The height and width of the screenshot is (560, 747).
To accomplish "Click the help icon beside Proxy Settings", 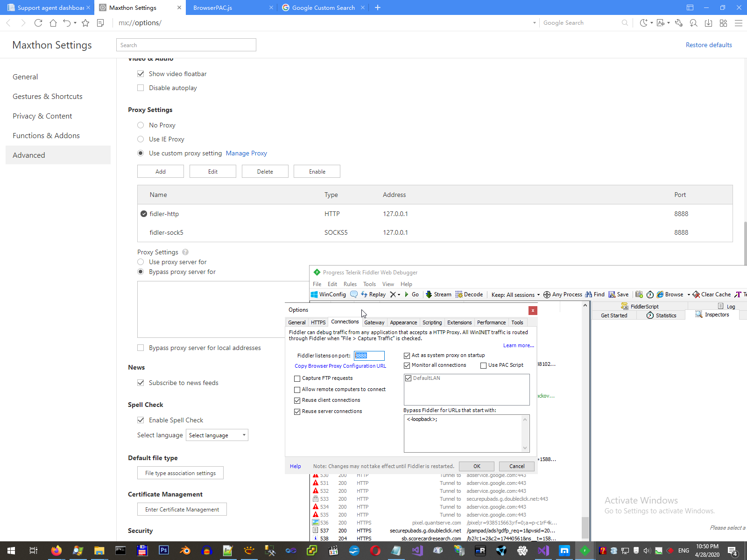I will [185, 252].
